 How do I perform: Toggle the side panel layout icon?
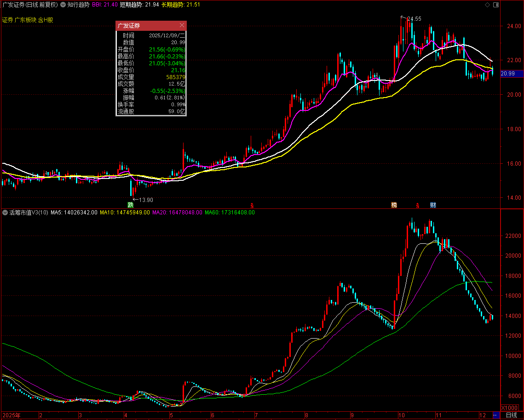[495, 5]
